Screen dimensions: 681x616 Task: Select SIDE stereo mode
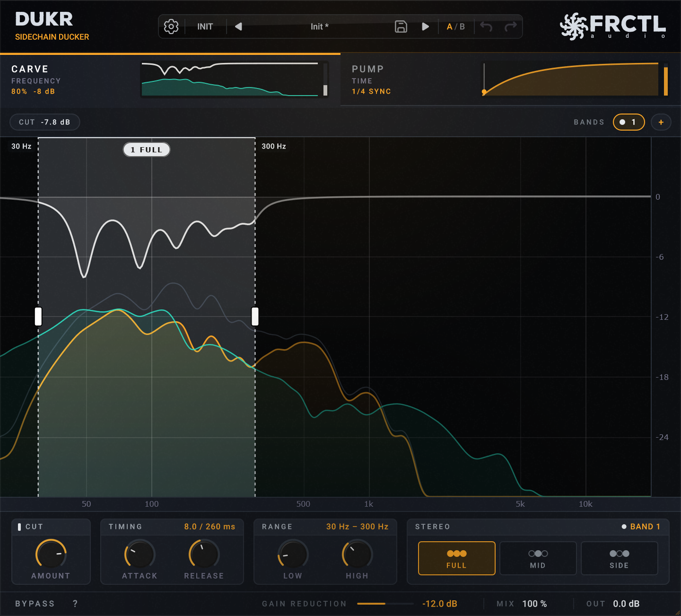coord(620,558)
